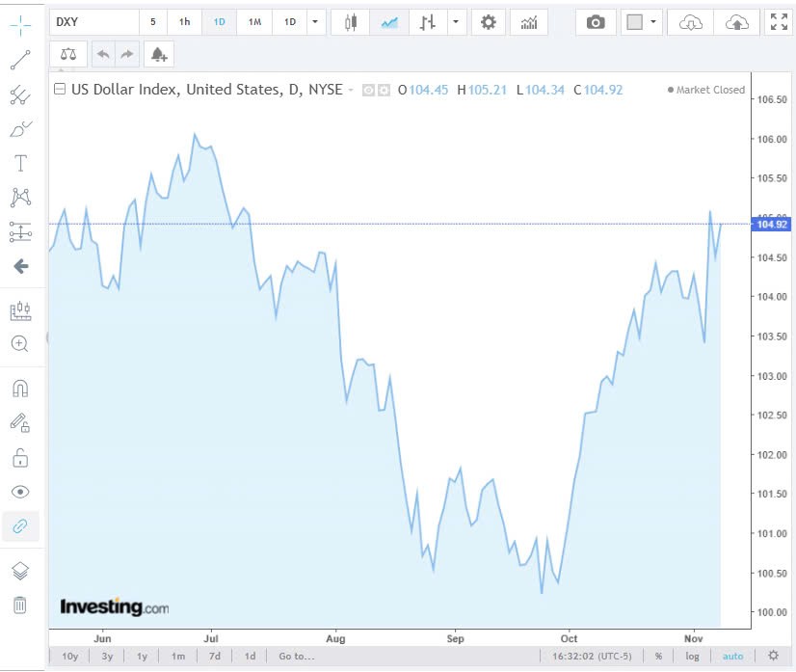Open the chart settings gear
This screenshot has width=796, height=672.
489,21
